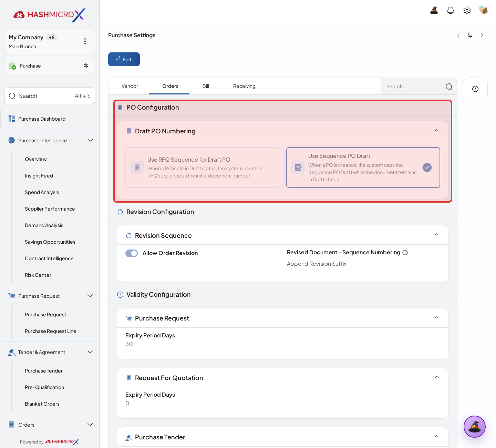Screen dimensions: 496x448
Task: Click the wizard hat icon in header
Action: [434, 10]
